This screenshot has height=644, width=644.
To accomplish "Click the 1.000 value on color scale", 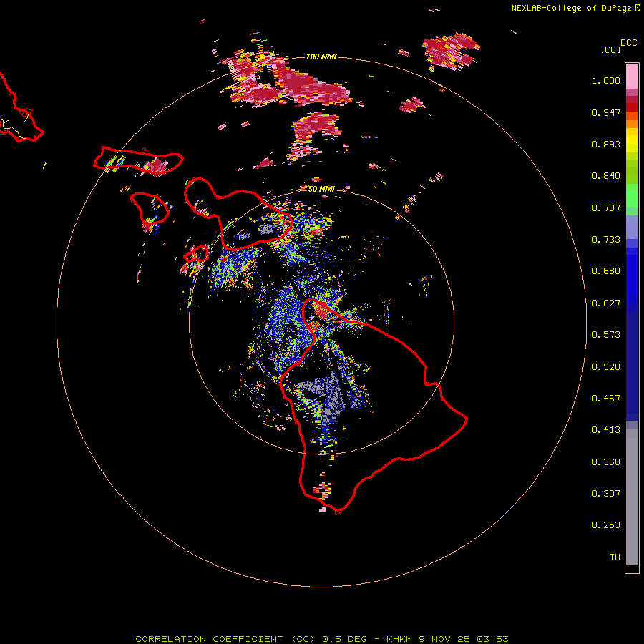I will 606,80.
